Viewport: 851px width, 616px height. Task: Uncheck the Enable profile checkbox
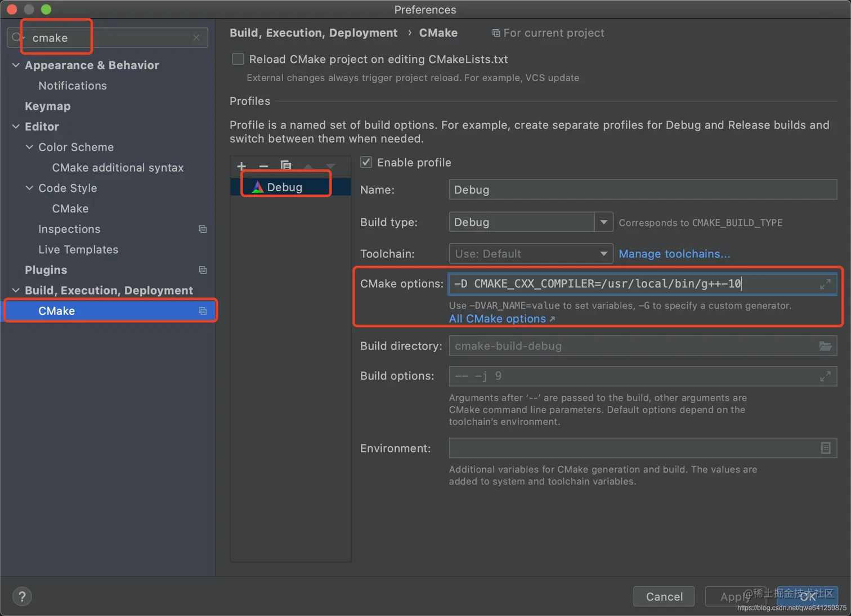point(366,162)
